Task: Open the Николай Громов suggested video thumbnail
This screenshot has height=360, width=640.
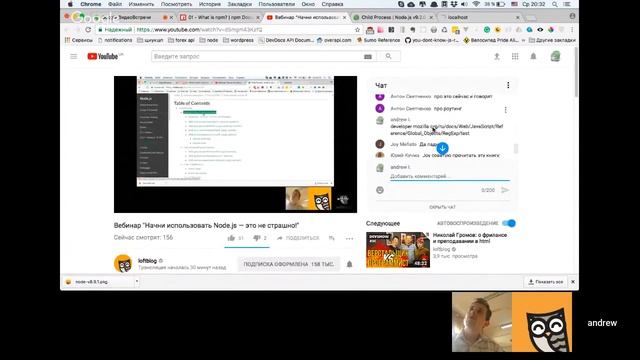Action: [398, 250]
